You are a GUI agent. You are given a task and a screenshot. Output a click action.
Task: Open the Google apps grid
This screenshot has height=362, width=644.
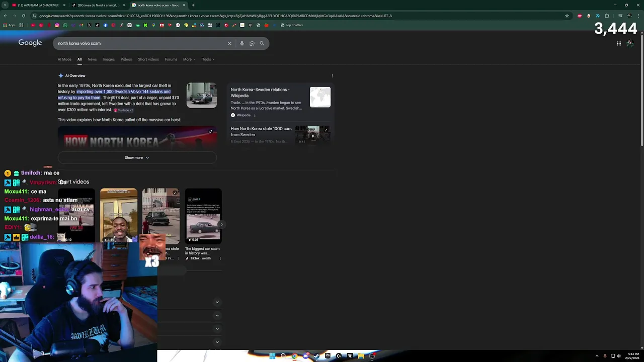619,43
